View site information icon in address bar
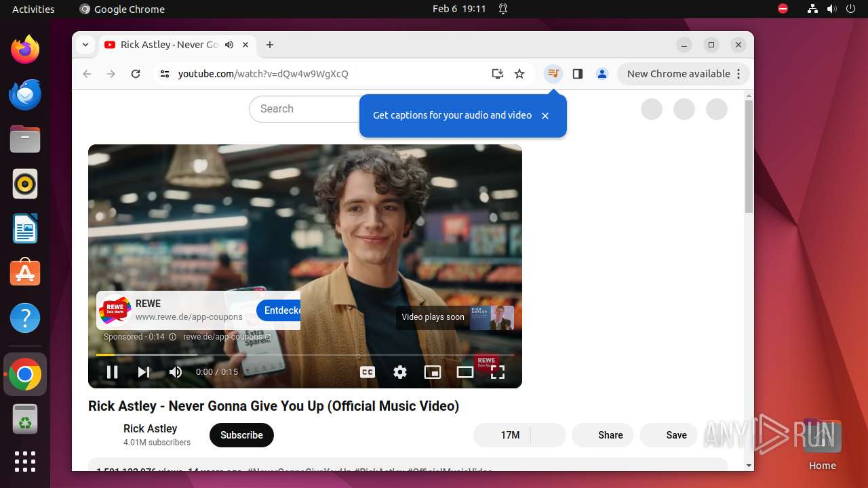The width and height of the screenshot is (868, 488). [165, 74]
